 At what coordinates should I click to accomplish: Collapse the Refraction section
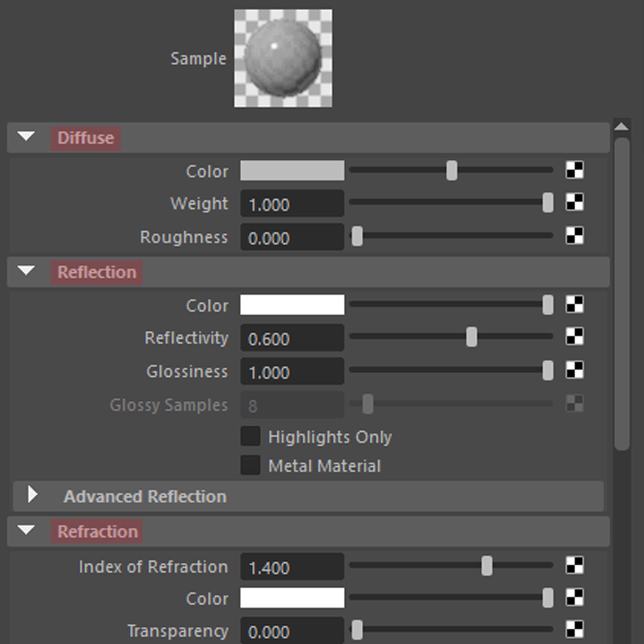[26, 530]
